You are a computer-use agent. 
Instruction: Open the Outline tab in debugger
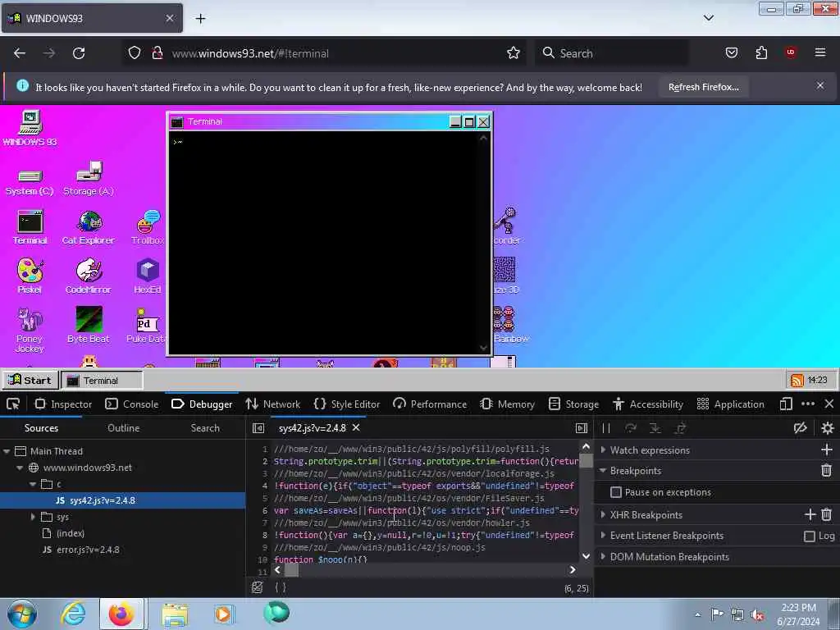coord(123,428)
